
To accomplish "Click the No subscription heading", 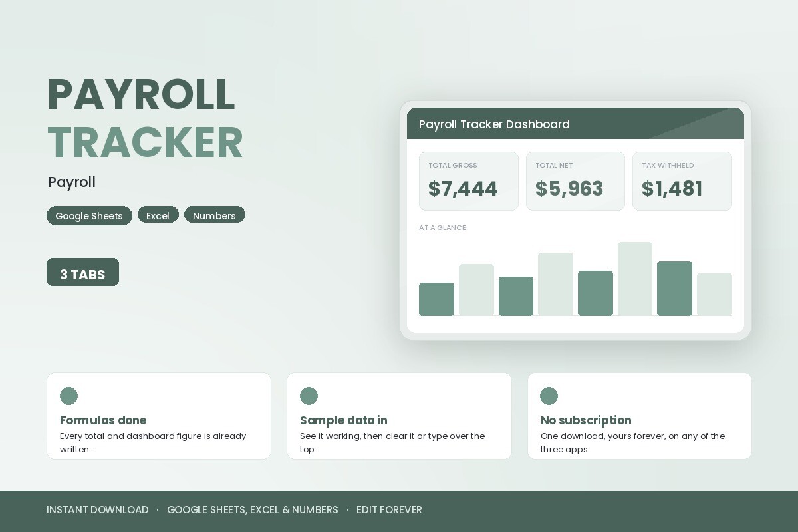I will coord(586,420).
